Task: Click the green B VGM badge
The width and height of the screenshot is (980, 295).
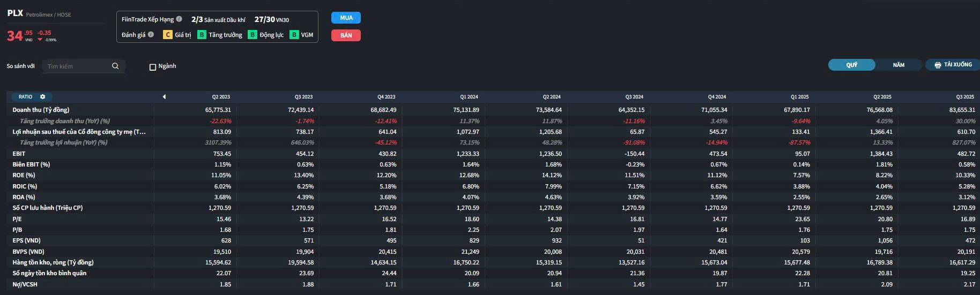Action: coord(294,35)
